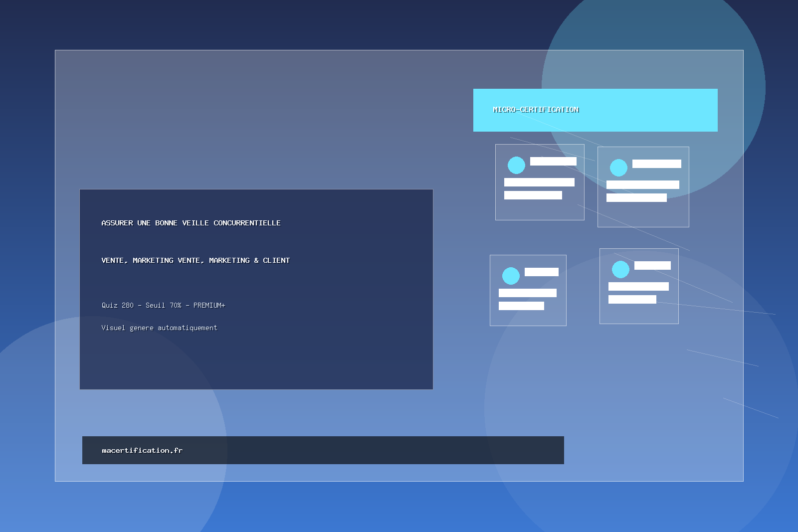The height and width of the screenshot is (532, 798).
Task: Click the middle white bar in bottom-left card
Action: point(527,293)
